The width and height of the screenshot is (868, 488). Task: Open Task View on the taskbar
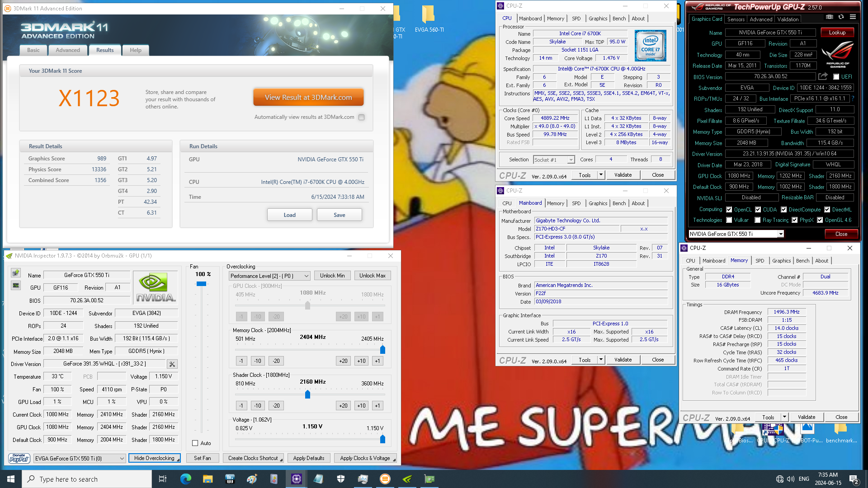tap(163, 479)
